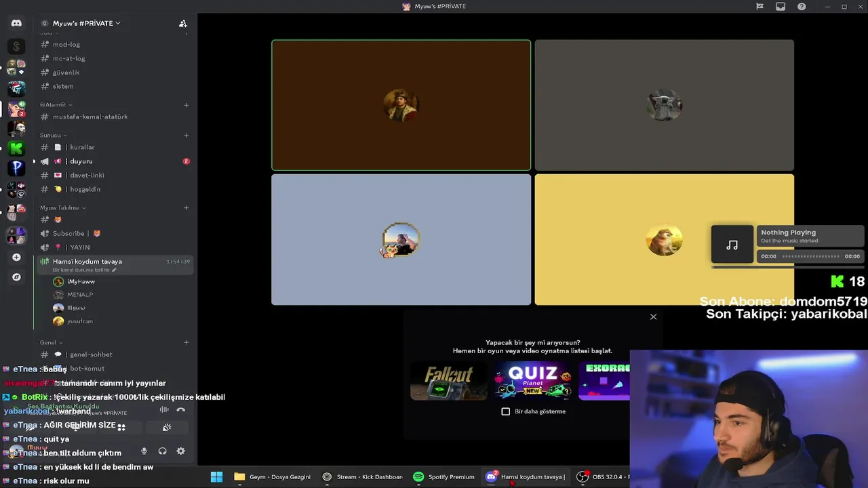This screenshot has height=488, width=868.
Task: Open the help question mark icon
Action: point(802,7)
